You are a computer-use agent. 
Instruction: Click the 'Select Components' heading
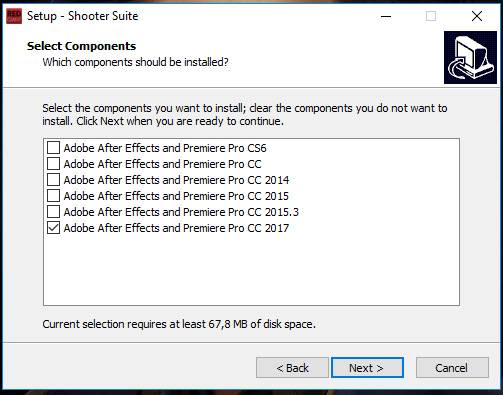pos(81,46)
